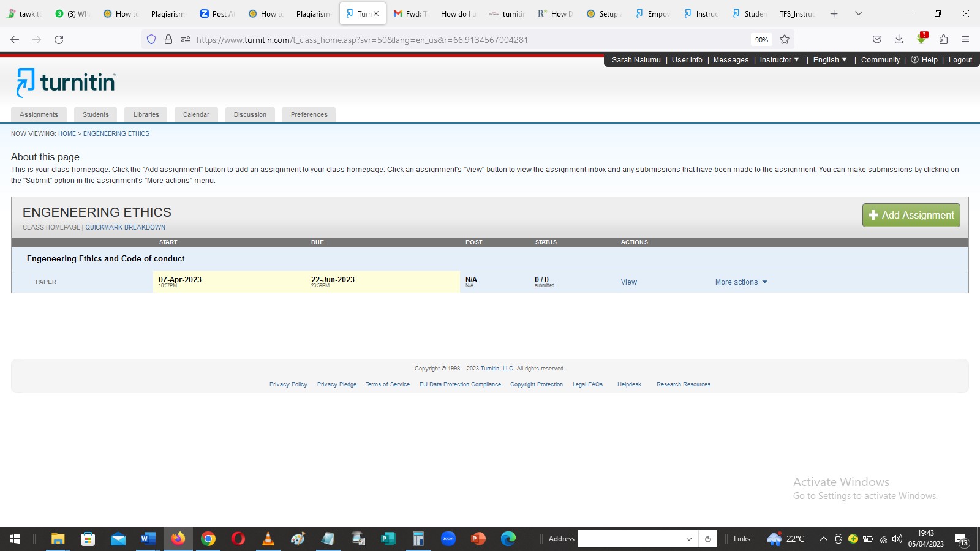The image size is (980, 551).
Task: Open a new browser tab with plus
Action: pyautogui.click(x=834, y=13)
